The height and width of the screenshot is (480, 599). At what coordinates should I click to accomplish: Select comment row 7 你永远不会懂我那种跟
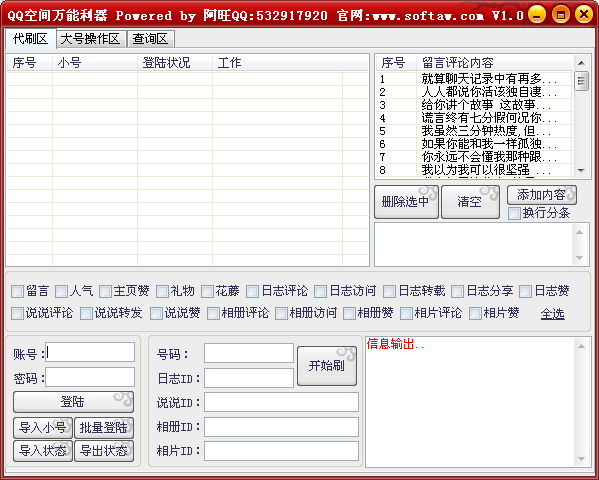(x=474, y=157)
